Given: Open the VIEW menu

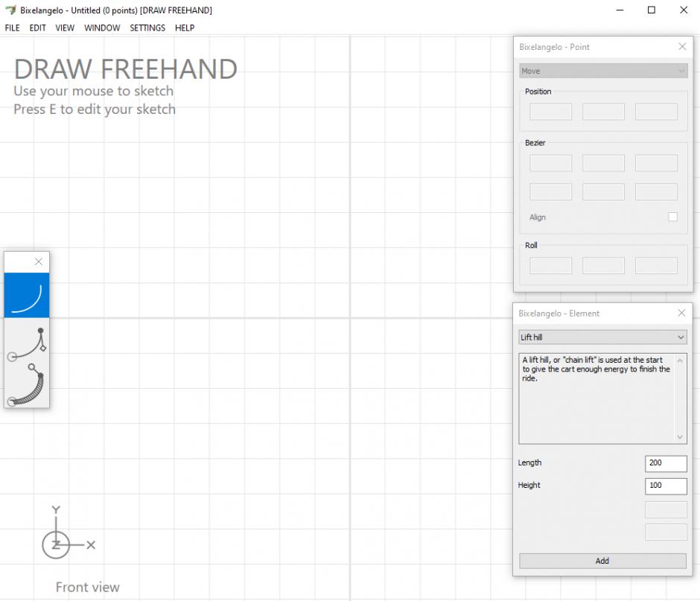Looking at the screenshot, I should pyautogui.click(x=65, y=28).
